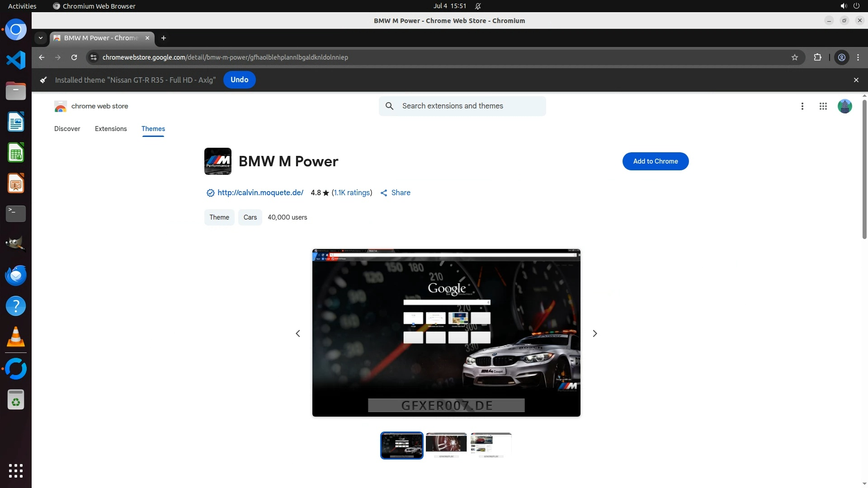View site information icon in address bar

pyautogui.click(x=93, y=57)
